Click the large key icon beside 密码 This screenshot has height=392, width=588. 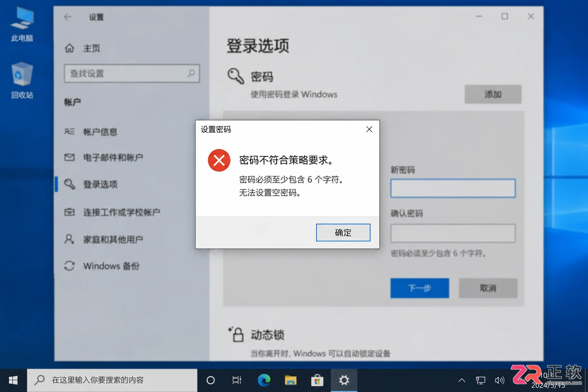236,76
